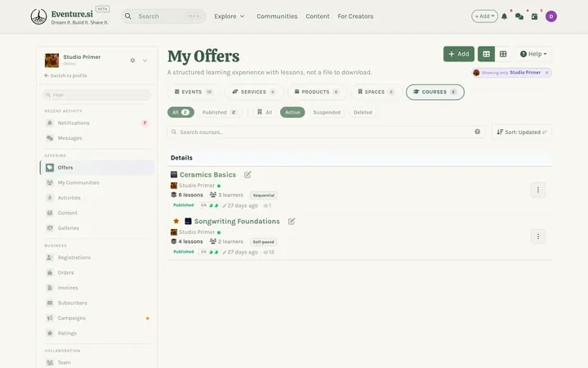Click Studio Primer under Ceramics Basics

(x=197, y=186)
